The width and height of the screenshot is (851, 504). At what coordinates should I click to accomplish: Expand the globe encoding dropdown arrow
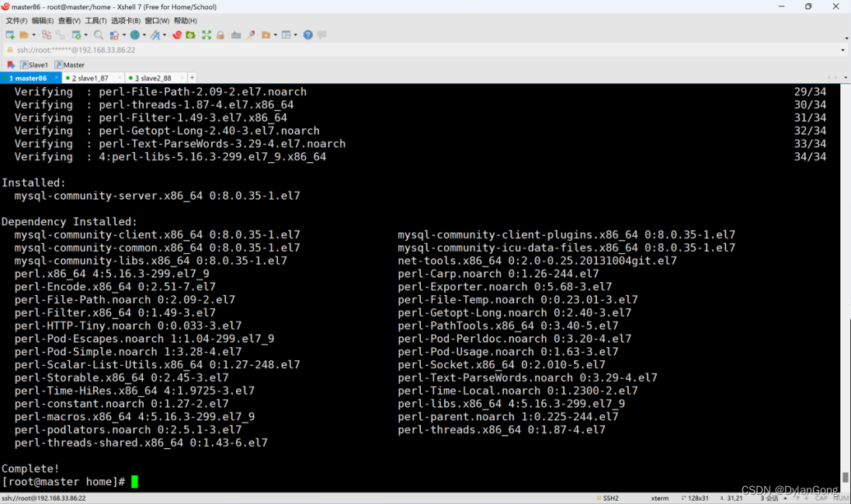point(144,35)
